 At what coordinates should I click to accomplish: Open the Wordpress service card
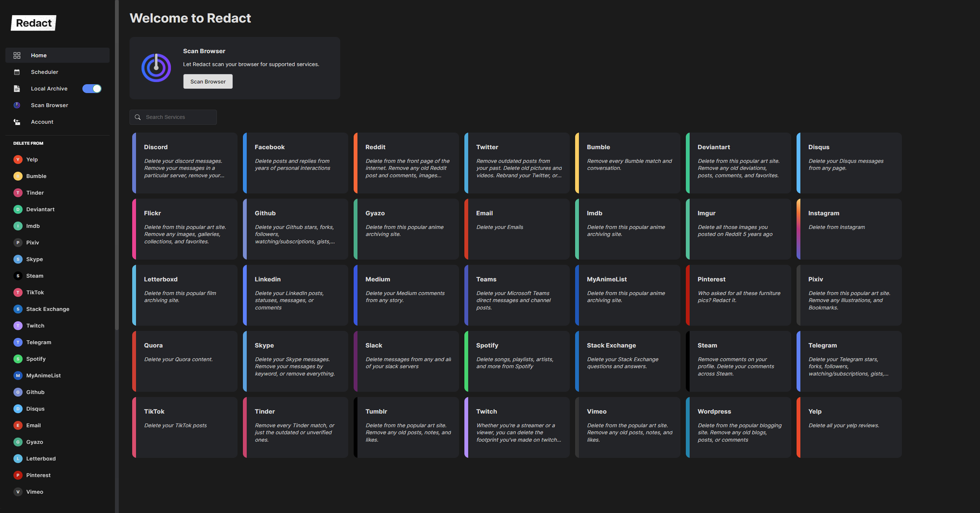(739, 427)
